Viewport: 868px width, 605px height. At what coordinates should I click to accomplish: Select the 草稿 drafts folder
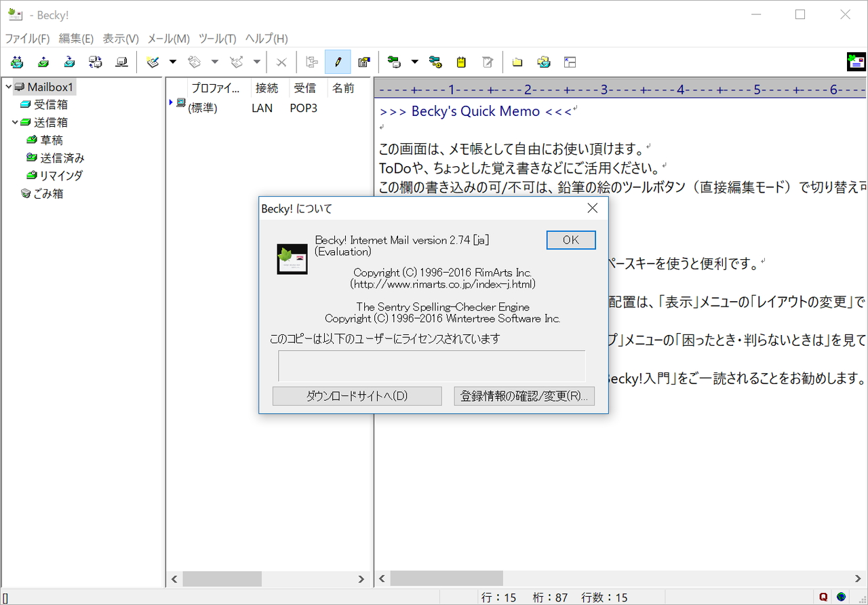pyautogui.click(x=52, y=140)
